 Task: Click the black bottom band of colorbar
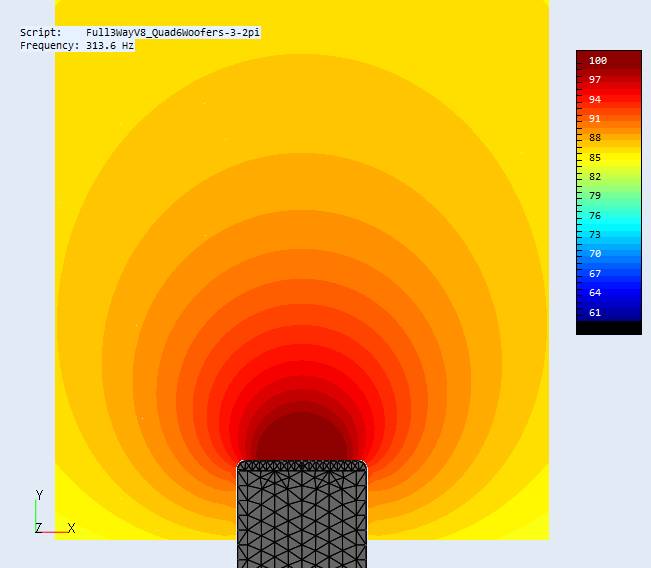pyautogui.click(x=609, y=328)
